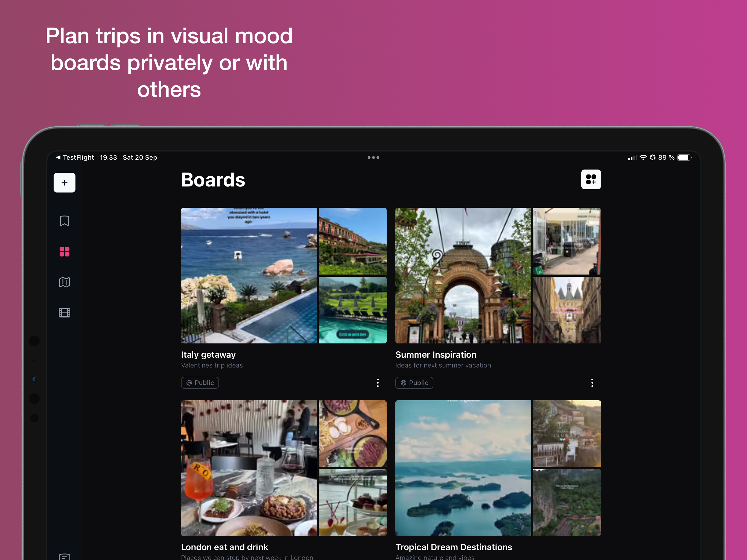
Task: Click the Boards page heading
Action: (213, 180)
